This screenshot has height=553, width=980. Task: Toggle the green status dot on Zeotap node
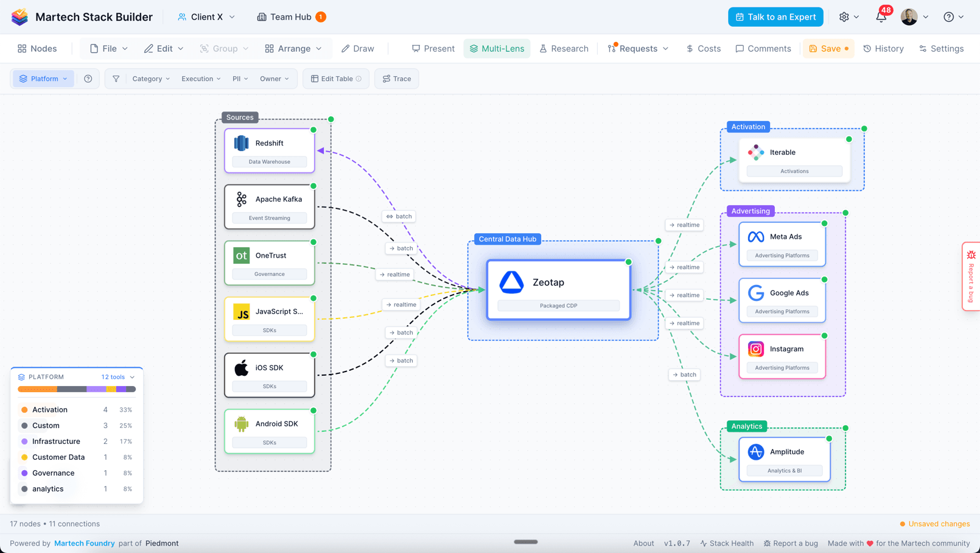(628, 261)
